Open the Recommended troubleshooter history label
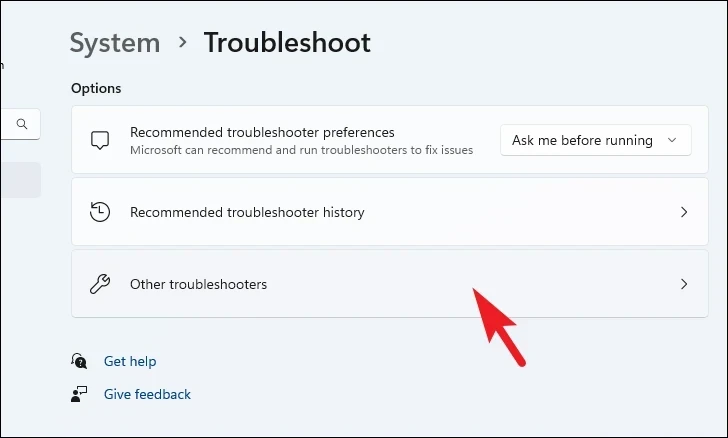The width and height of the screenshot is (728, 438). 247,212
